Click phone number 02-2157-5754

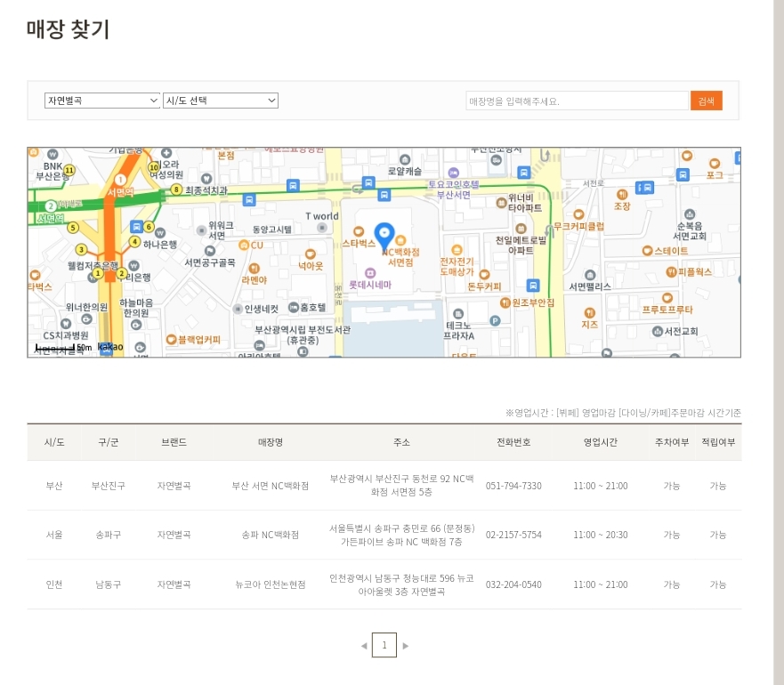513,535
